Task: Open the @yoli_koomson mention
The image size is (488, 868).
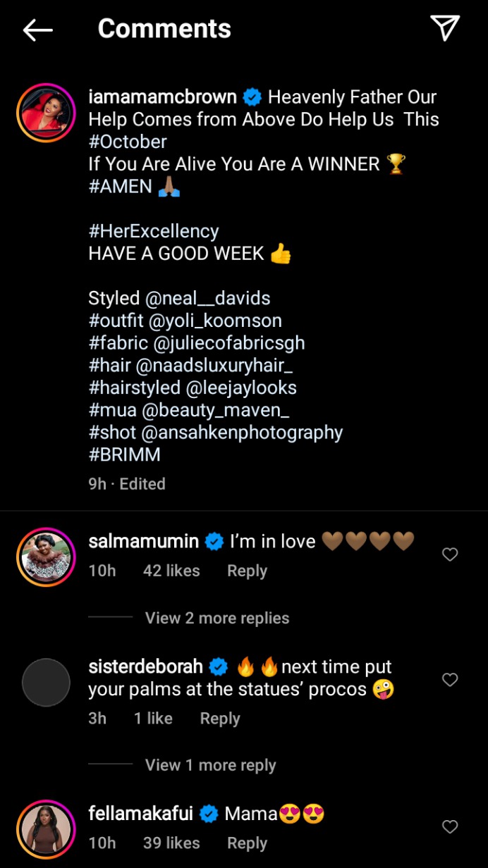Action: click(x=215, y=321)
